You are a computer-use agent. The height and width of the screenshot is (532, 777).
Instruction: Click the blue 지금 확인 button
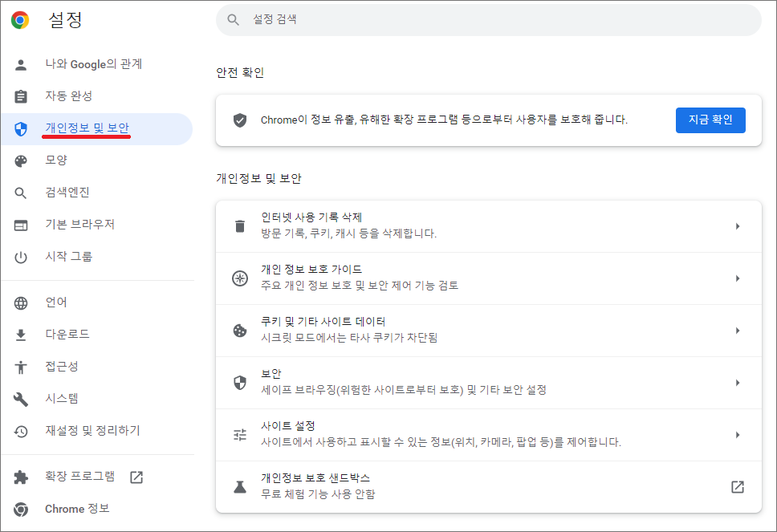tap(710, 120)
